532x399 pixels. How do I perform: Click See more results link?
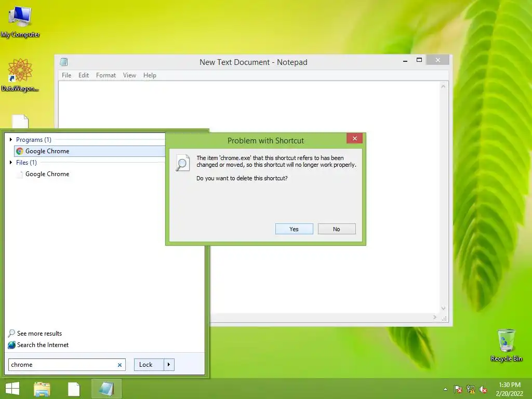tap(39, 334)
